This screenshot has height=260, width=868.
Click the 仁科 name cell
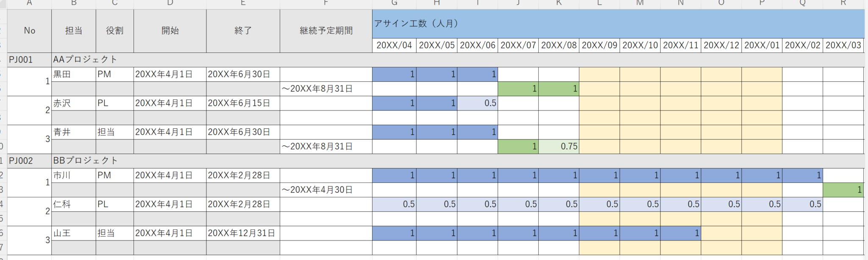(x=73, y=205)
